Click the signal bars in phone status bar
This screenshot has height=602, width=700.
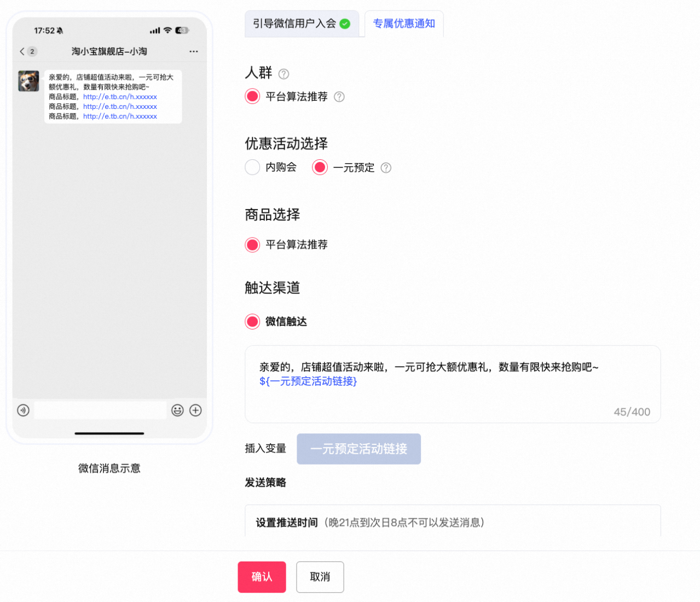pos(155,31)
